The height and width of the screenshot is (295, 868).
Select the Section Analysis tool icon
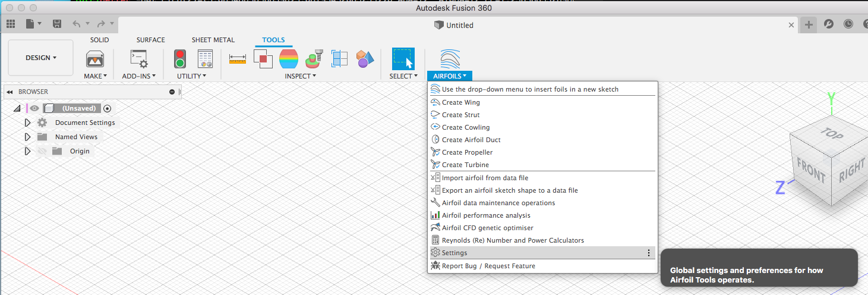(339, 59)
